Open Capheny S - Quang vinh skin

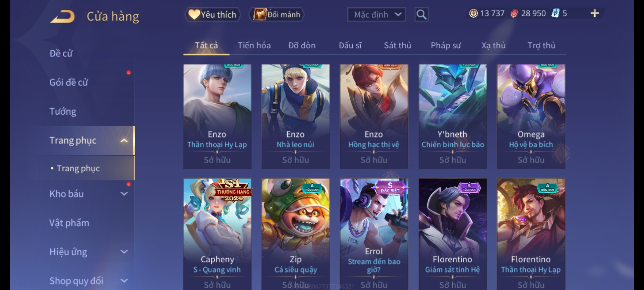pyautogui.click(x=217, y=234)
